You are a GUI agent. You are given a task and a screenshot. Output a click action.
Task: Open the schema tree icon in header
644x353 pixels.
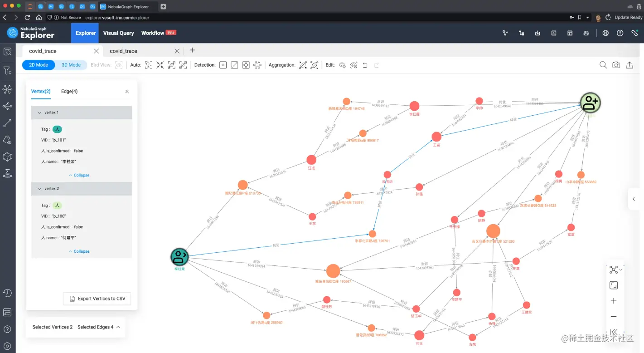click(522, 33)
